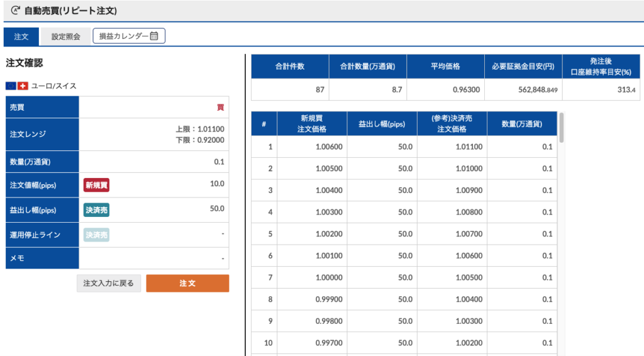Screen dimensions: 644x356
Task: Click the maintenance ratio value 313.4
Action: tap(626, 89)
